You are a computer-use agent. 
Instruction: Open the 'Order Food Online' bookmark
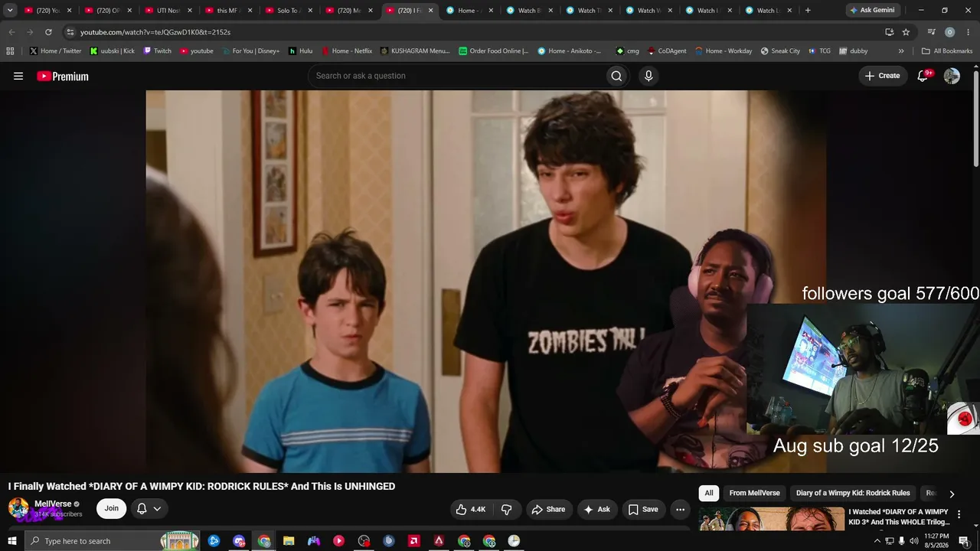pyautogui.click(x=494, y=51)
